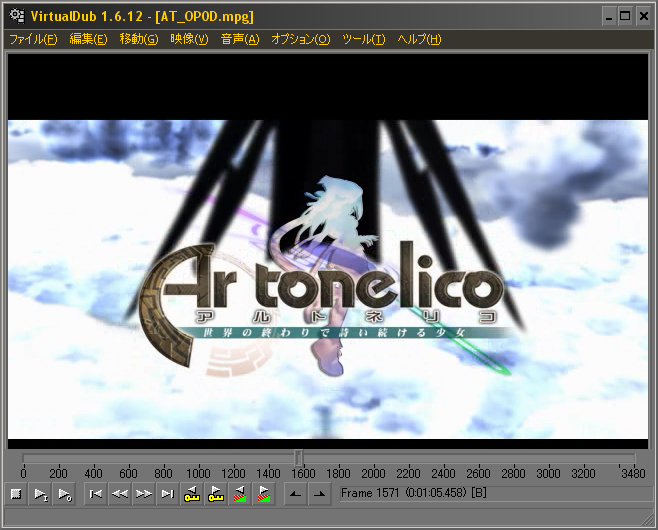Jump to the start of the video

pos(96,494)
